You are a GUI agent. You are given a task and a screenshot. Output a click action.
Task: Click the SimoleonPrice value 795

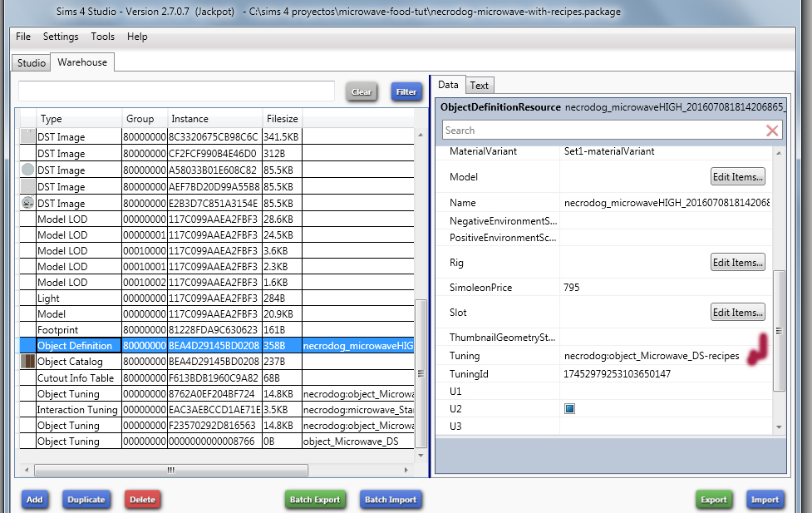tap(572, 288)
